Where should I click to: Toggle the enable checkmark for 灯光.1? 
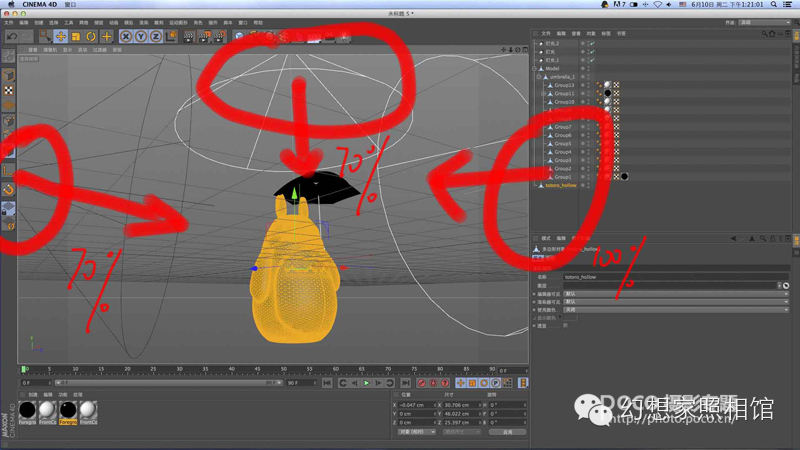tap(592, 60)
